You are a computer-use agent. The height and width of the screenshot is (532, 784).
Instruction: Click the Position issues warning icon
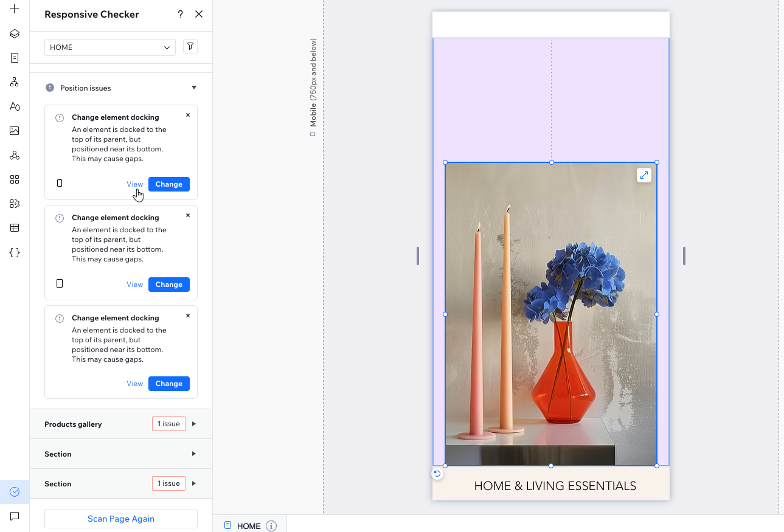pyautogui.click(x=50, y=88)
